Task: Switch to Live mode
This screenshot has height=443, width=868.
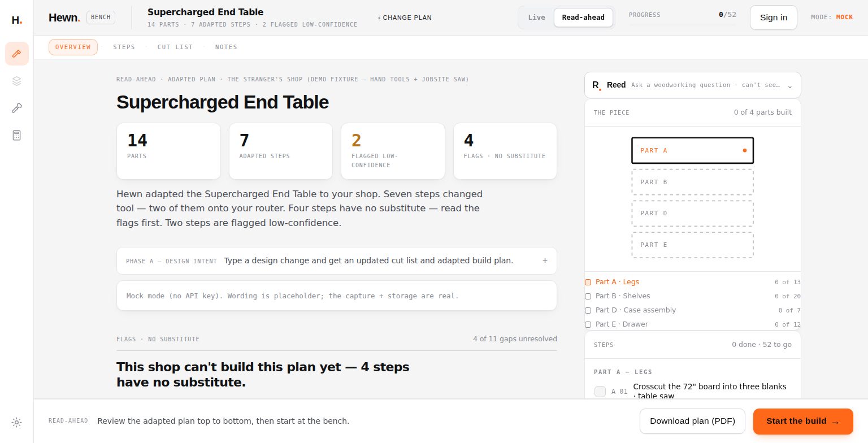Action: pyautogui.click(x=536, y=18)
